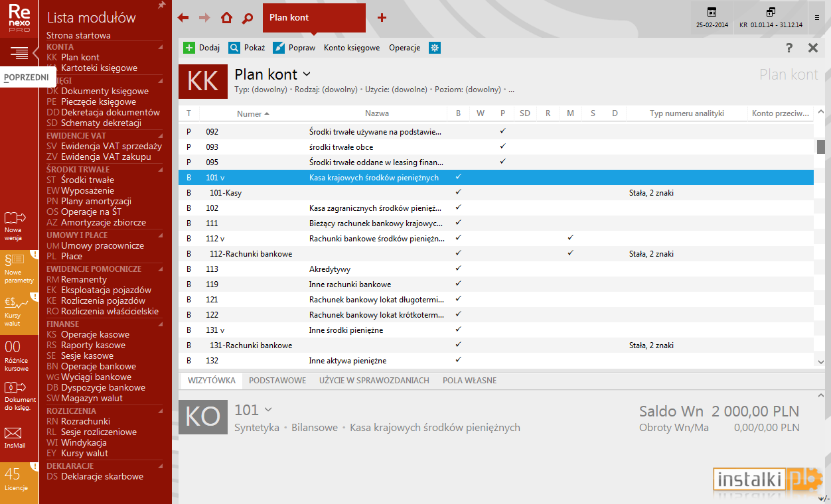Switch to PODSTAWOWE tab

(277, 381)
